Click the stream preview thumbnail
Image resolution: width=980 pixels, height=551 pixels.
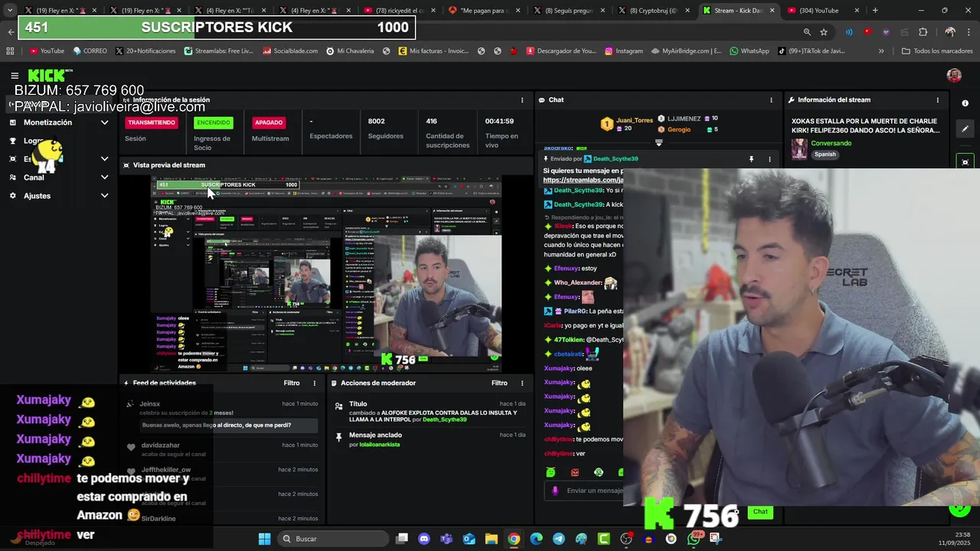pos(325,275)
